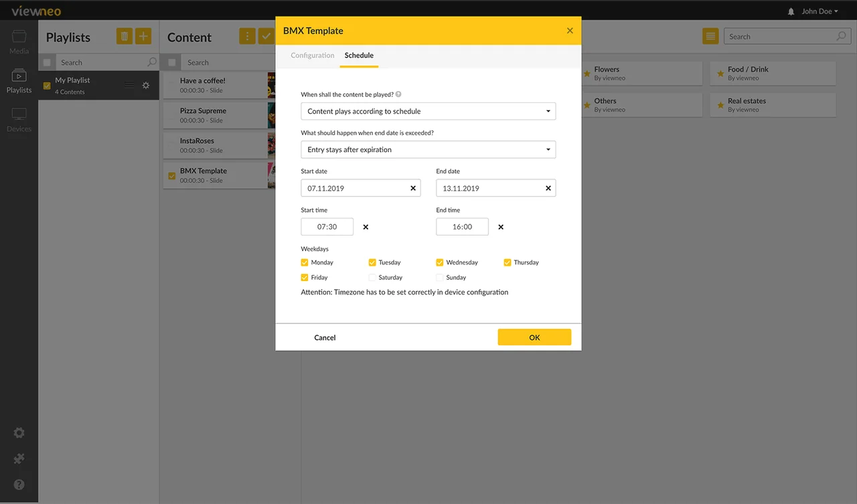Open the Devices section in sidebar

[x=19, y=120]
